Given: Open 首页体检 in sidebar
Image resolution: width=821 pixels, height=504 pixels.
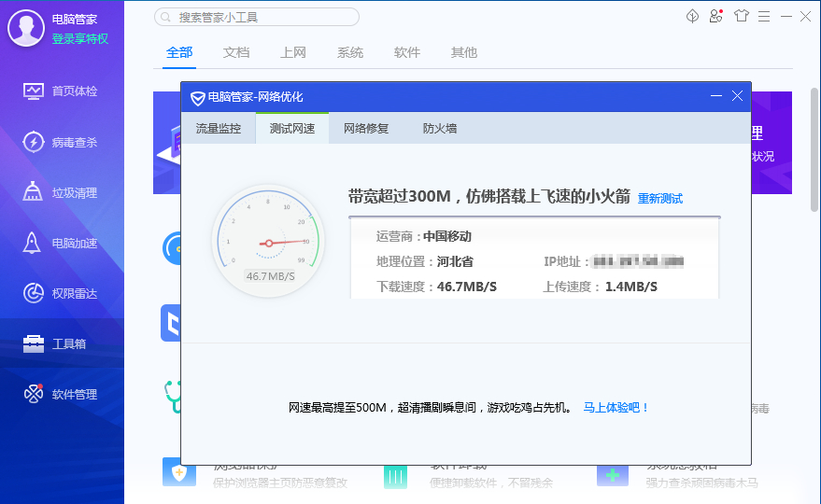Looking at the screenshot, I should 62,91.
